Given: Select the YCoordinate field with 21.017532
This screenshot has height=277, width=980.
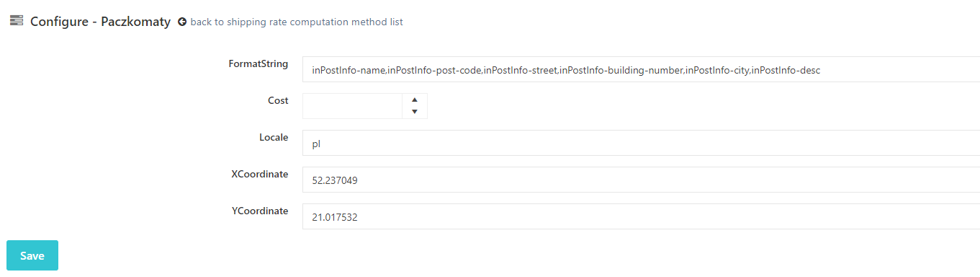Looking at the screenshot, I should click(641, 216).
